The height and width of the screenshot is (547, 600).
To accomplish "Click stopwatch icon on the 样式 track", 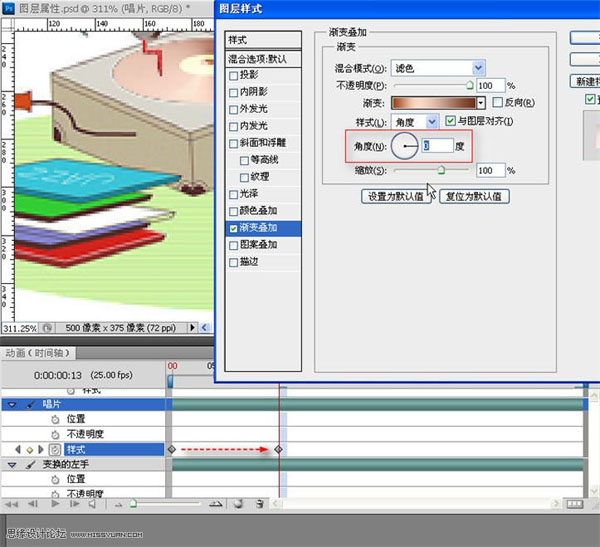I will click(x=52, y=450).
